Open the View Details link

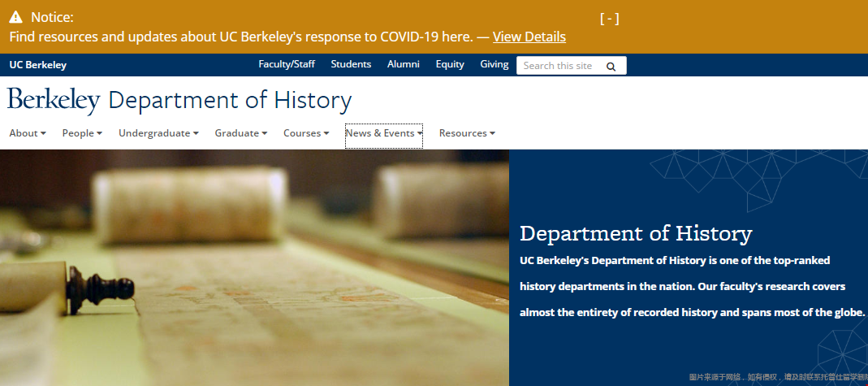click(529, 37)
